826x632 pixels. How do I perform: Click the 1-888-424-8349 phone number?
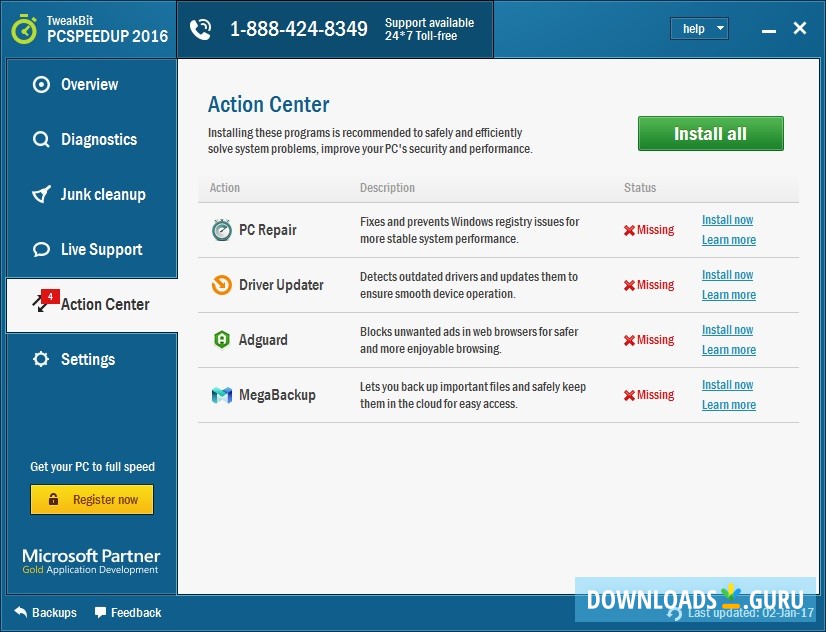coord(299,29)
